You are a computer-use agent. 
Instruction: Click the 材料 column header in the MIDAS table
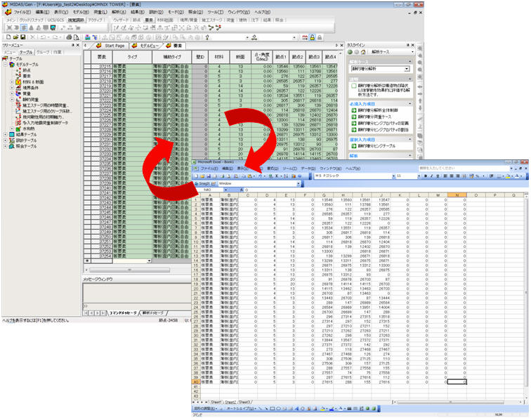pos(218,57)
